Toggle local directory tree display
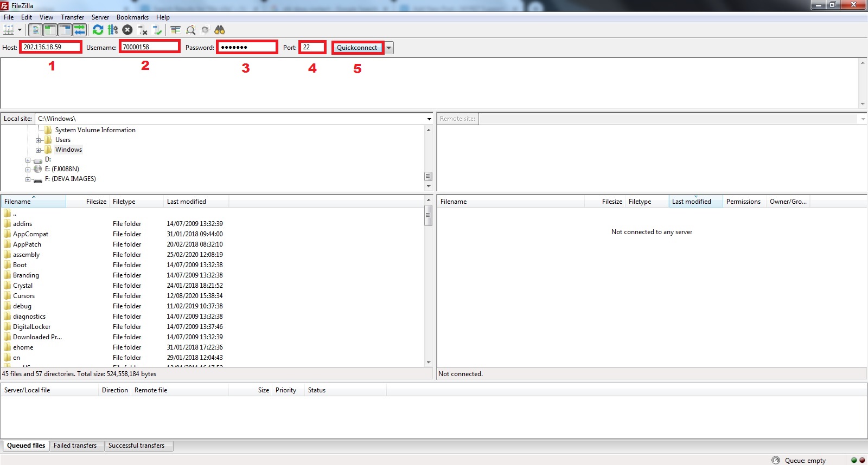Viewport: 868px width, 465px height. [x=50, y=30]
